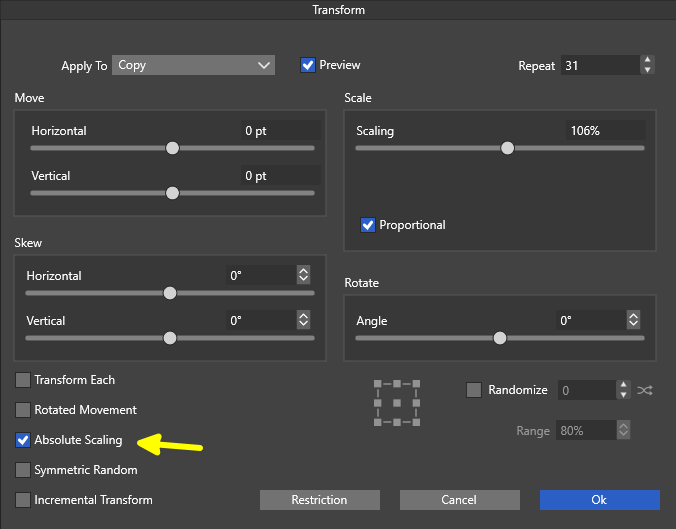The image size is (676, 529).
Task: Select top-right transform origin point
Action: [416, 384]
